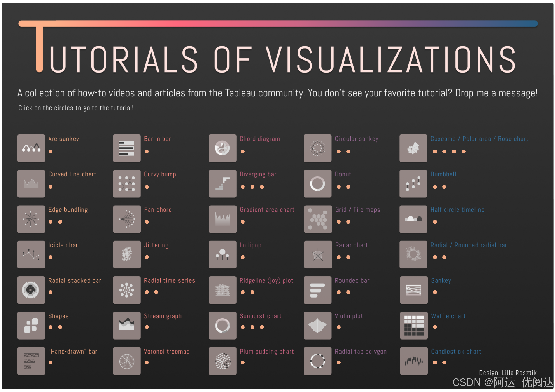Click the Sunburst chart text label
The height and width of the screenshot is (392, 555).
[x=260, y=316]
